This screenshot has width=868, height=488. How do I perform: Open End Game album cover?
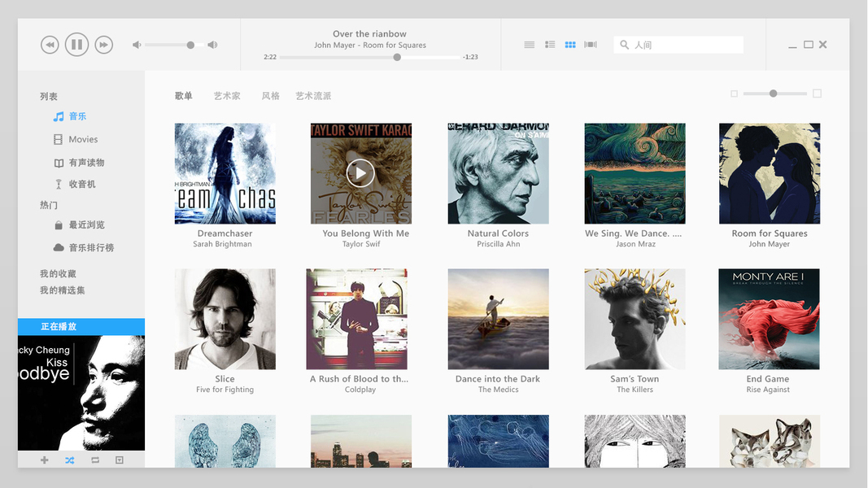(769, 320)
